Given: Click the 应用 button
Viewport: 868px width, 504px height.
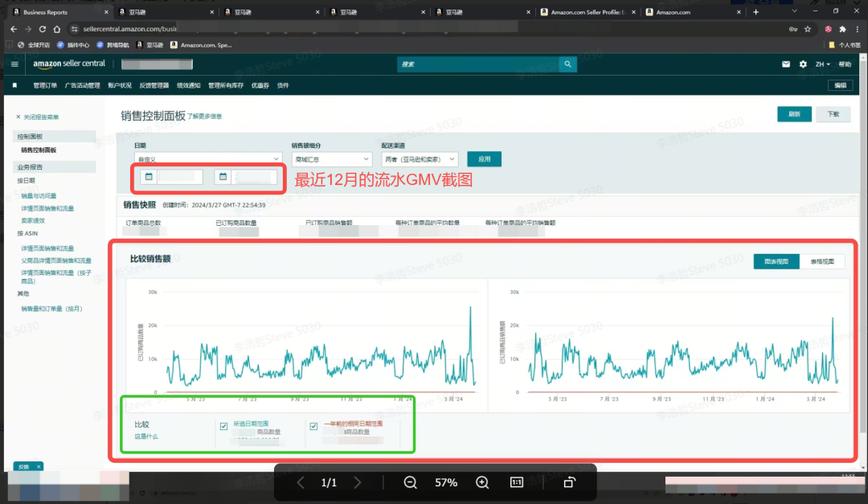Looking at the screenshot, I should pos(484,159).
